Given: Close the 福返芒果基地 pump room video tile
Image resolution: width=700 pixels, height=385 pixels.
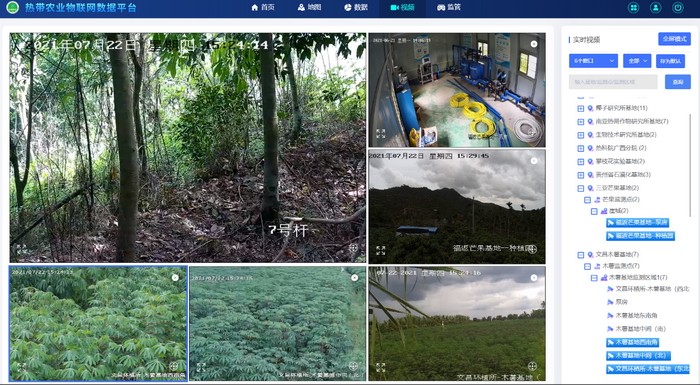Looking at the screenshot, I should point(533,44).
